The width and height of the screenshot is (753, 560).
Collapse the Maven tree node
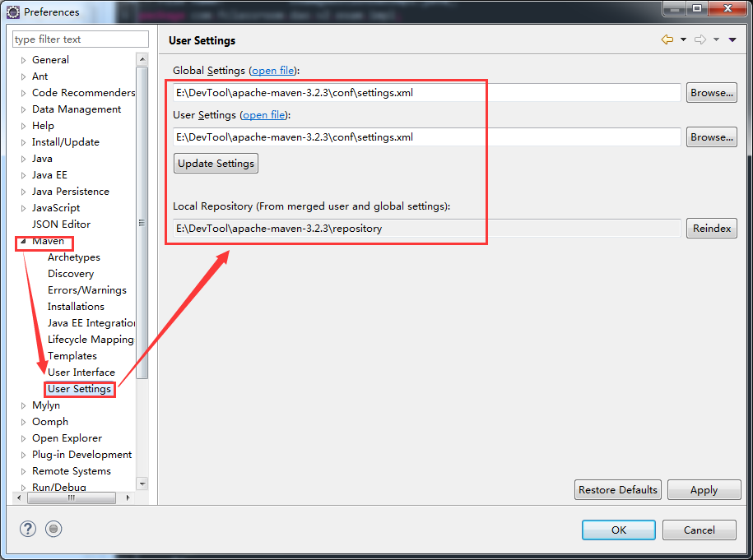pos(23,242)
